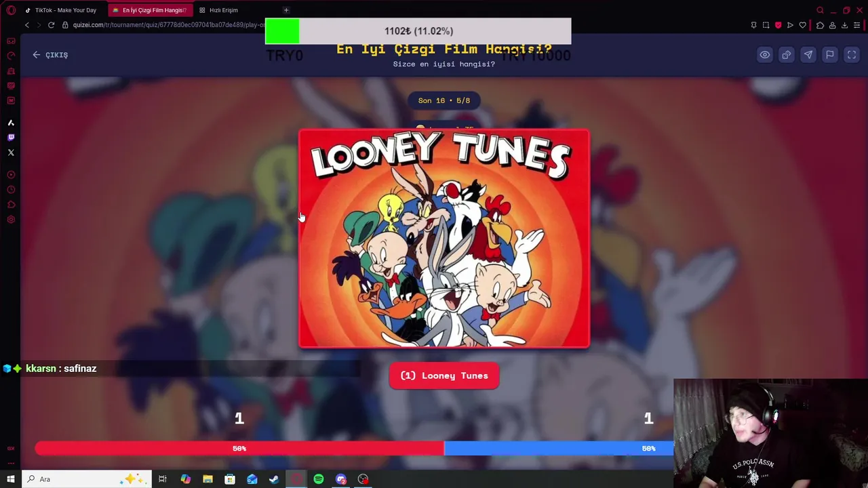This screenshot has height=488, width=868.
Task: Bookmark page with the heart icon
Action: click(x=803, y=25)
